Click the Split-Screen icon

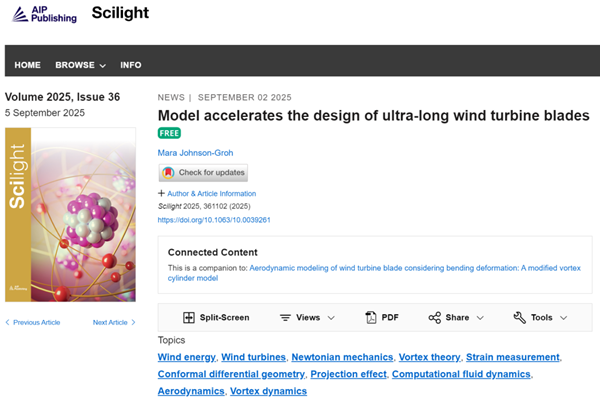(189, 317)
